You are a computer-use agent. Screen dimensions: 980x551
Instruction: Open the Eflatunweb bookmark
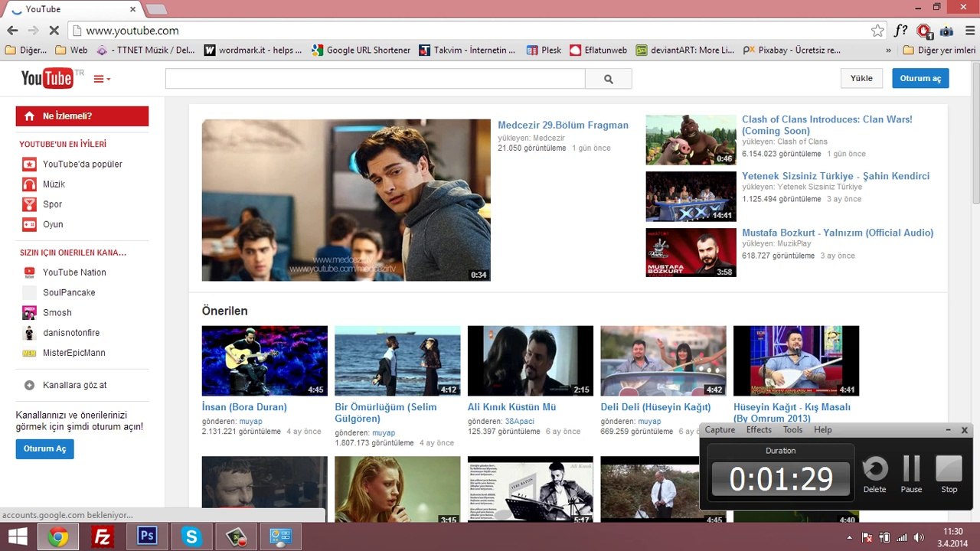click(599, 51)
